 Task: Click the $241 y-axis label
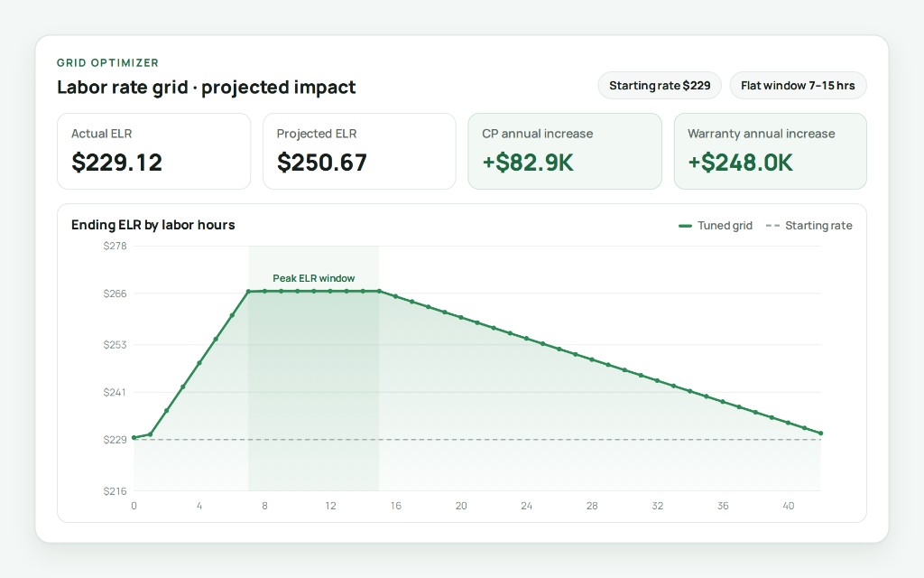115,392
